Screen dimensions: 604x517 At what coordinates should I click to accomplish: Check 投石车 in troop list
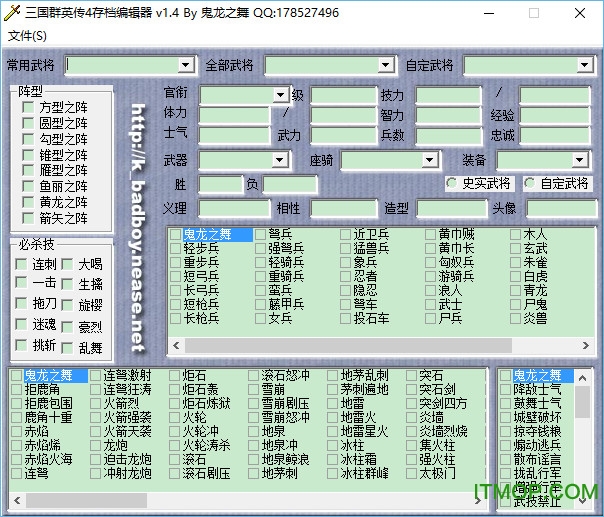(x=346, y=318)
